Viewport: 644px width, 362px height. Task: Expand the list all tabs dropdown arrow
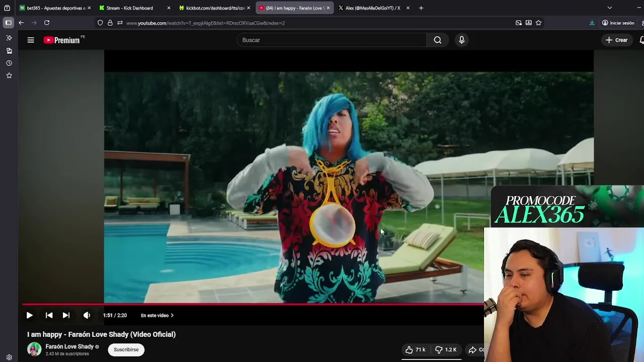(609, 8)
